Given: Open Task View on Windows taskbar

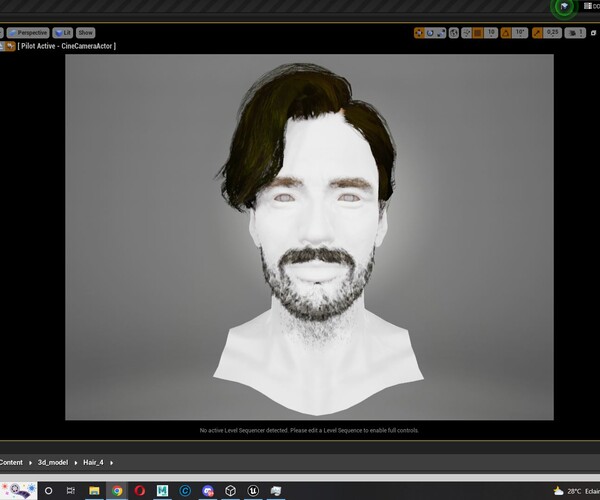Looking at the screenshot, I should pos(71,490).
